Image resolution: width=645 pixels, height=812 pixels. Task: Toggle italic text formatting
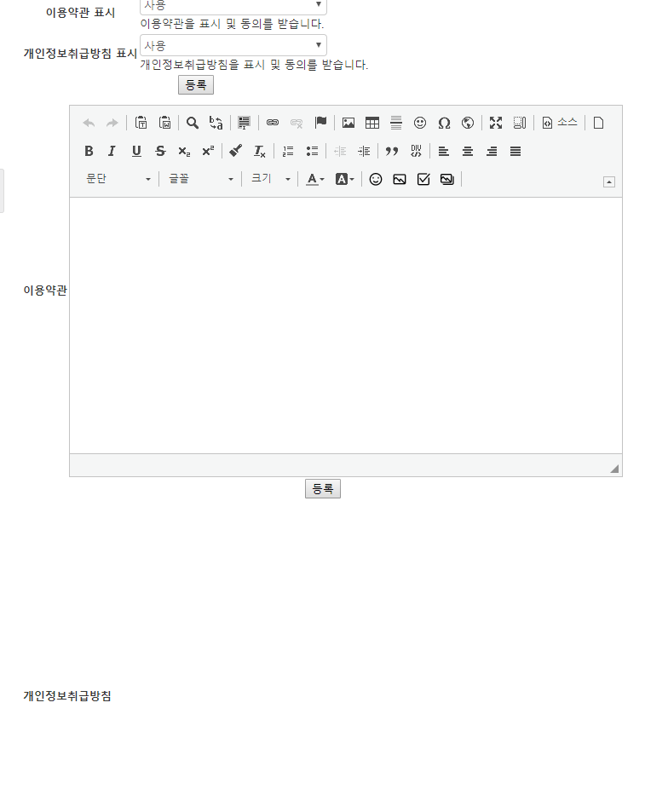[112, 151]
